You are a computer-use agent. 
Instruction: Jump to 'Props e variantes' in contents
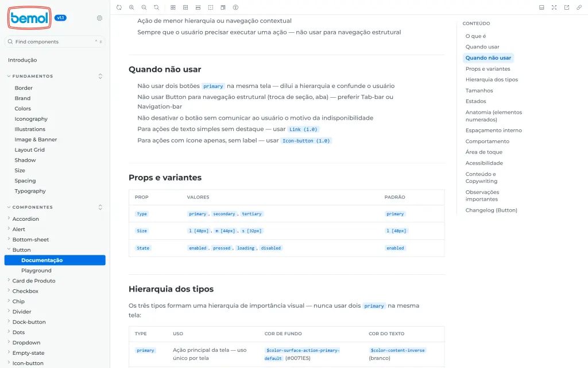(x=488, y=69)
